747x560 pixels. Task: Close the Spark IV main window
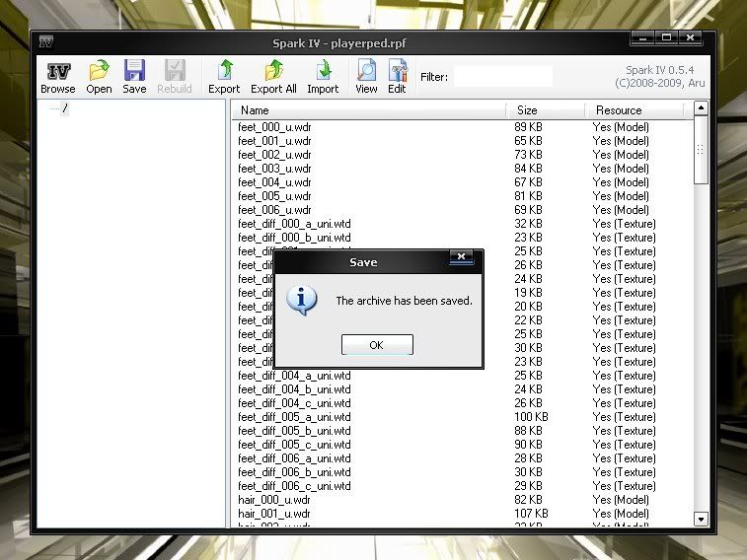pos(691,37)
